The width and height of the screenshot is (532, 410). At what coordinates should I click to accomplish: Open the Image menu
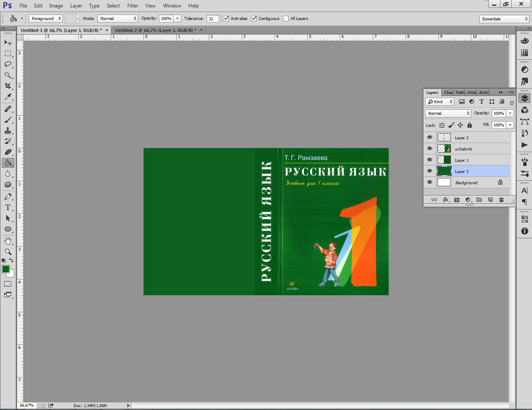(56, 6)
